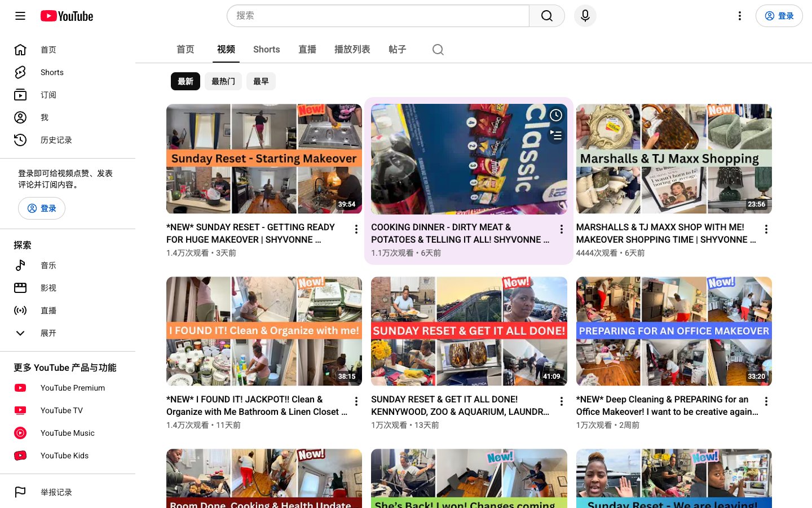Select the 最新 sort chip
Image resolution: width=812 pixels, height=508 pixels.
click(x=186, y=81)
